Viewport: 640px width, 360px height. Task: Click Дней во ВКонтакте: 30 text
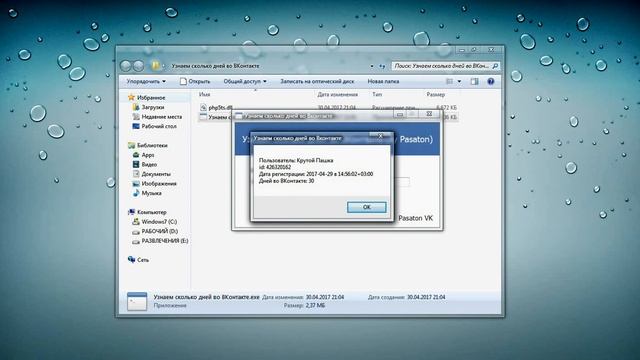click(287, 181)
